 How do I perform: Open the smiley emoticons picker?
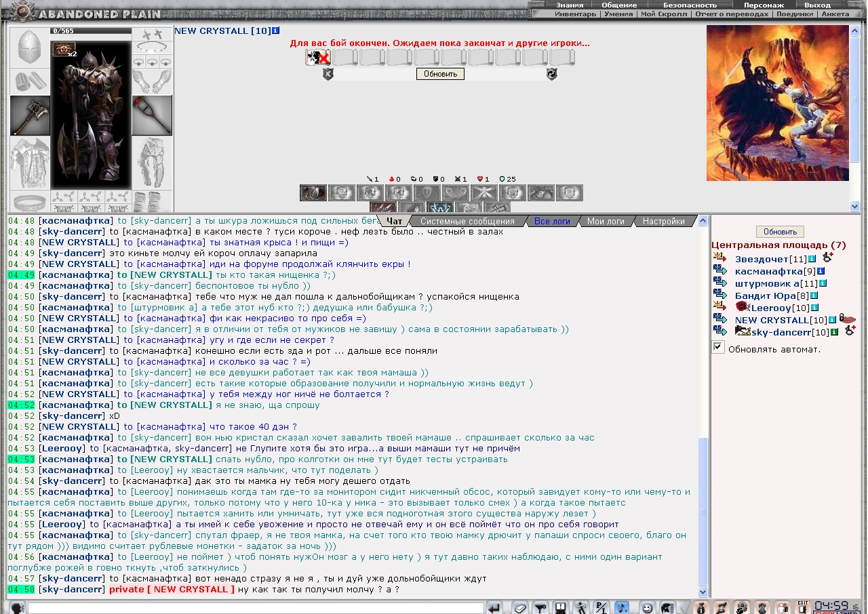(x=647, y=608)
